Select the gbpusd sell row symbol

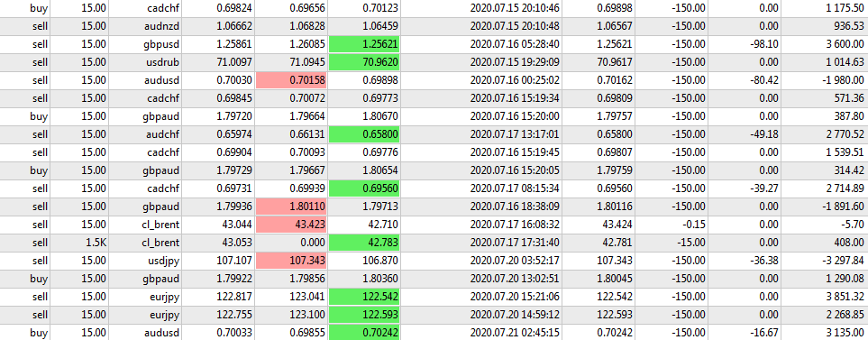tap(163, 44)
